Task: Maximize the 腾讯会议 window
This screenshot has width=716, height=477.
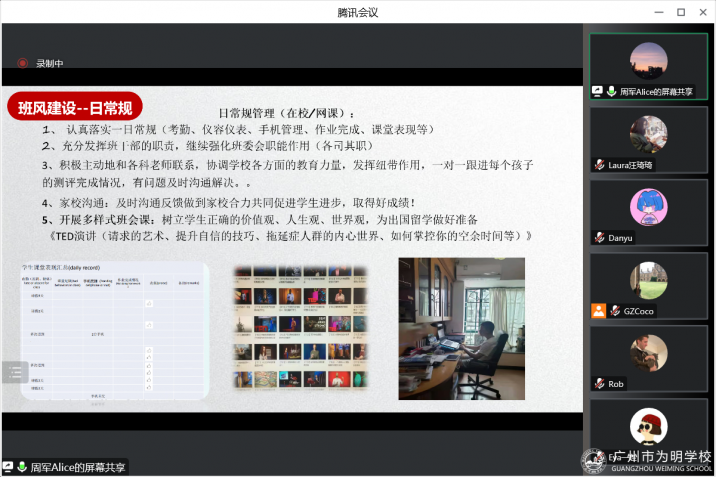Action: (680, 12)
